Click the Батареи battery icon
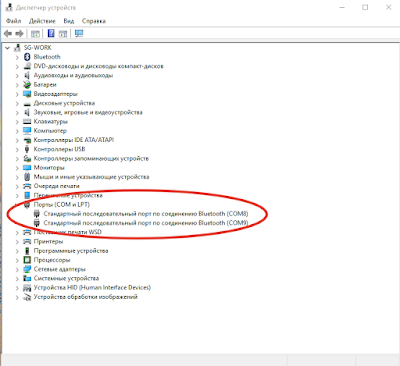 [x=27, y=85]
